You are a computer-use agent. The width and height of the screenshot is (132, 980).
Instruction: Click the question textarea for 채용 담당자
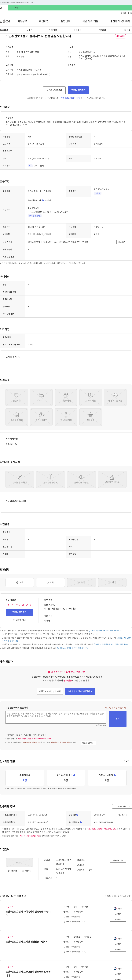point(56,717)
